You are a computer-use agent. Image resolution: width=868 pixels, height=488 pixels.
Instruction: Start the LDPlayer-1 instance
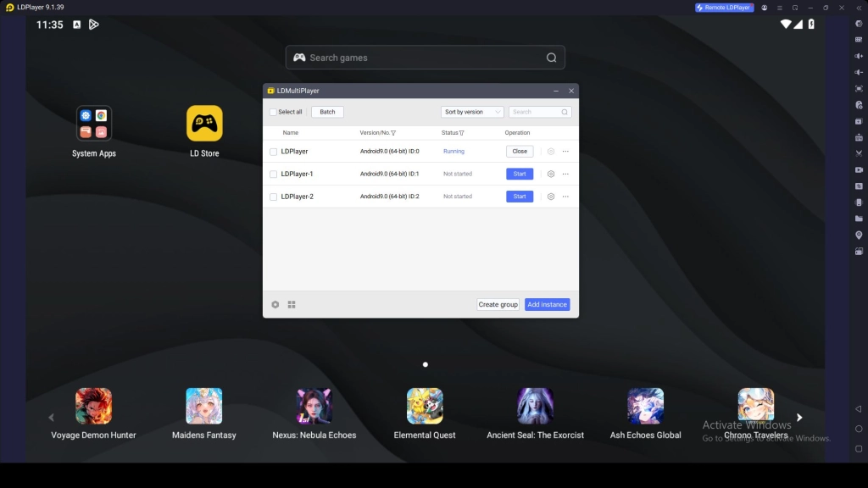520,174
